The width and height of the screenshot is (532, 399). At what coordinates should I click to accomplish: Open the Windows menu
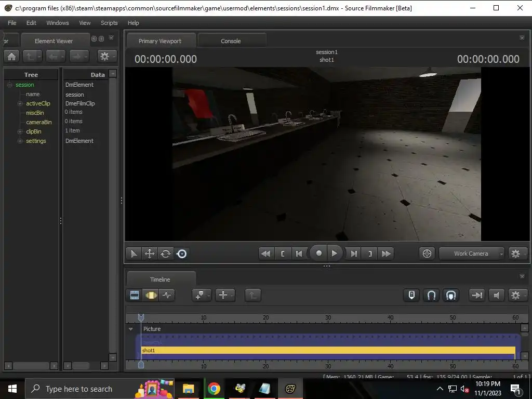click(57, 23)
